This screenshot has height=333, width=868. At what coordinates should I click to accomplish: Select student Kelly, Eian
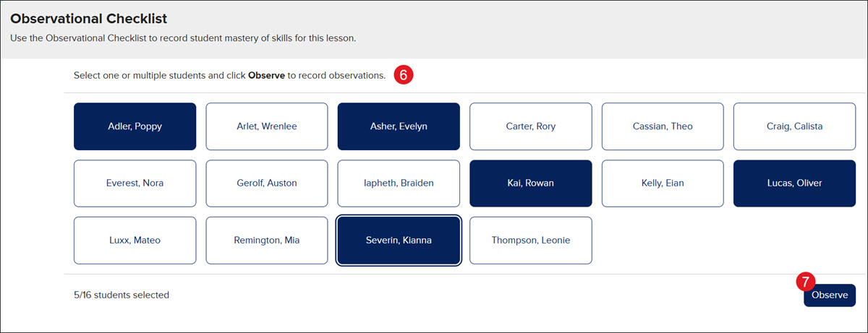663,183
